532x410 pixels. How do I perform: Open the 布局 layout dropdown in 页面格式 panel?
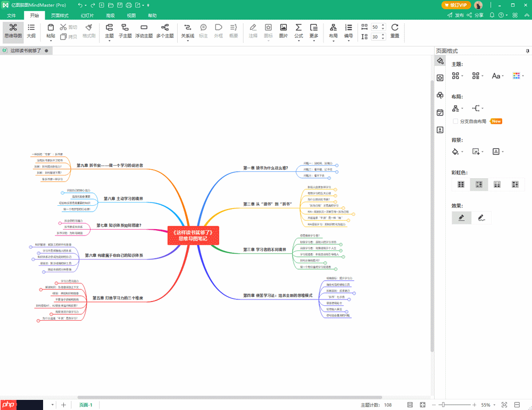[458, 108]
